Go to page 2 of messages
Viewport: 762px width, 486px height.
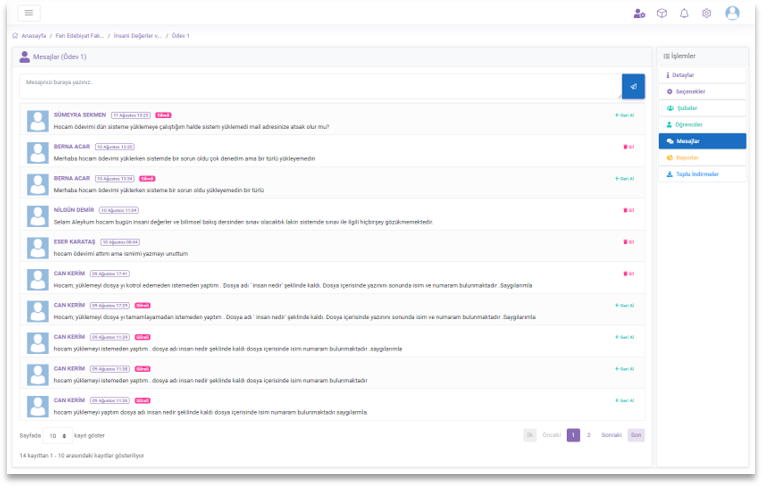588,435
